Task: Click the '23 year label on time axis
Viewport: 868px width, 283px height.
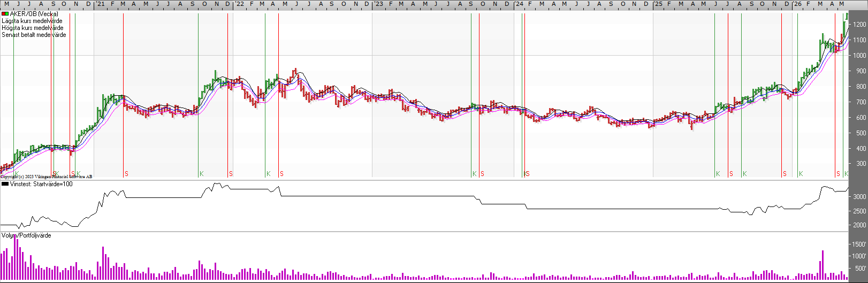Action: [x=378, y=4]
